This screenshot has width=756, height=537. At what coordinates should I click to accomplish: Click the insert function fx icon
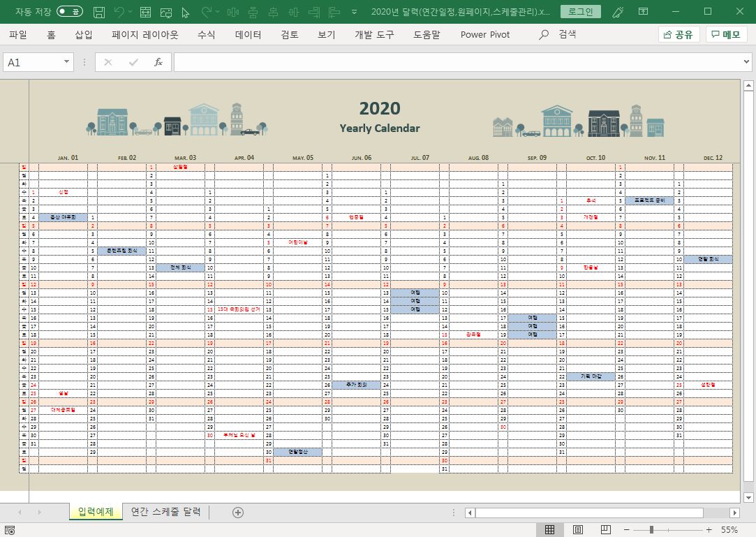pyautogui.click(x=158, y=62)
